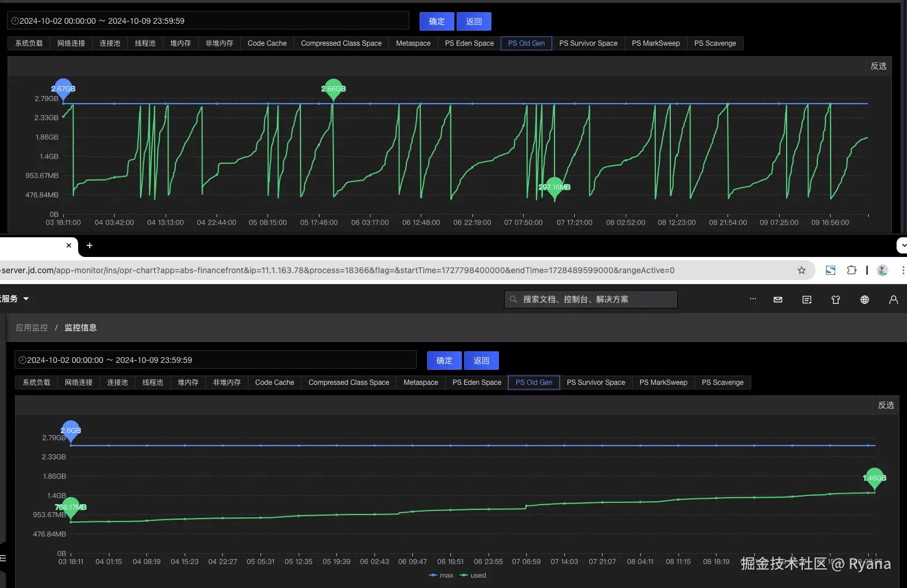Toggle the max series in legend
The height and width of the screenshot is (588, 907).
click(x=441, y=575)
